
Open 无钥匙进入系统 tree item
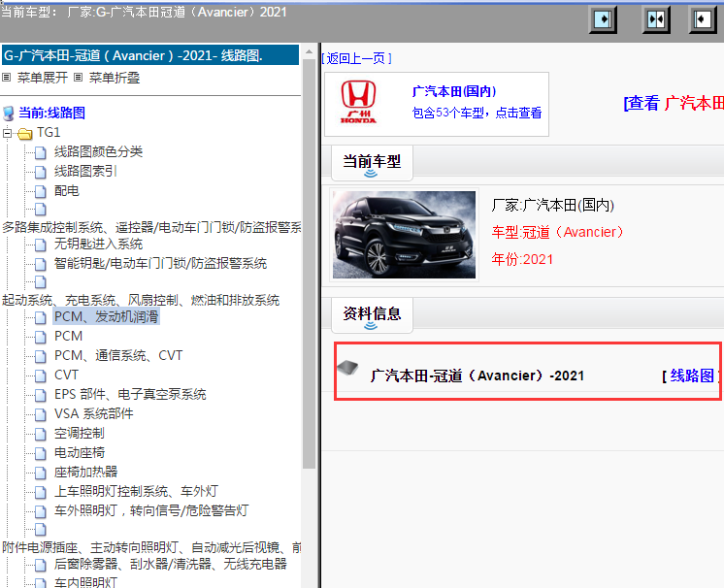coord(98,244)
